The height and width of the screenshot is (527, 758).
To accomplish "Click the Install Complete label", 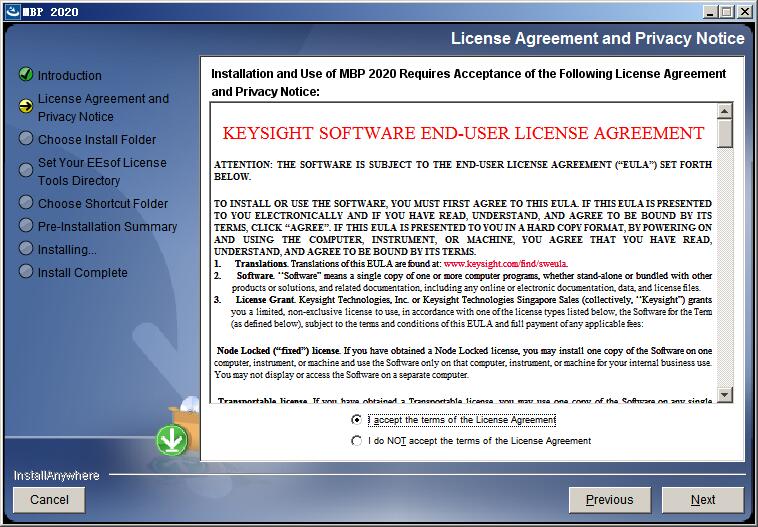I will [x=83, y=273].
